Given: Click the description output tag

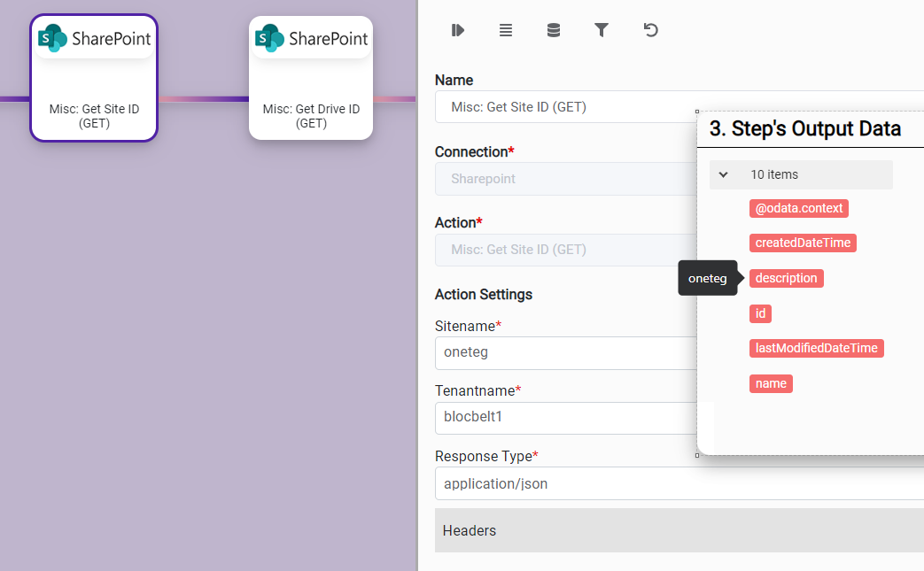Looking at the screenshot, I should pyautogui.click(x=786, y=279).
